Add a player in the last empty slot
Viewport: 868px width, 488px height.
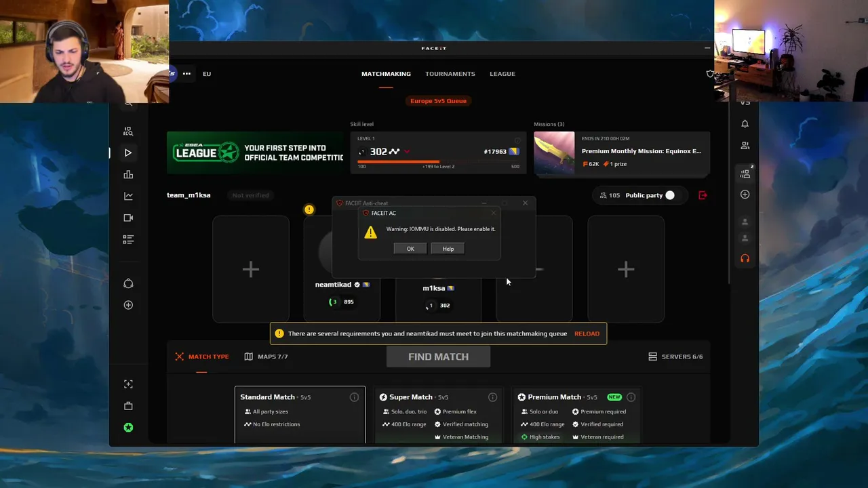pos(626,270)
